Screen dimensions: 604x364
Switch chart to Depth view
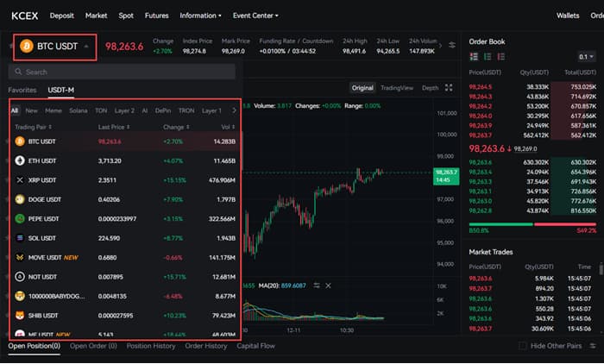pyautogui.click(x=430, y=88)
